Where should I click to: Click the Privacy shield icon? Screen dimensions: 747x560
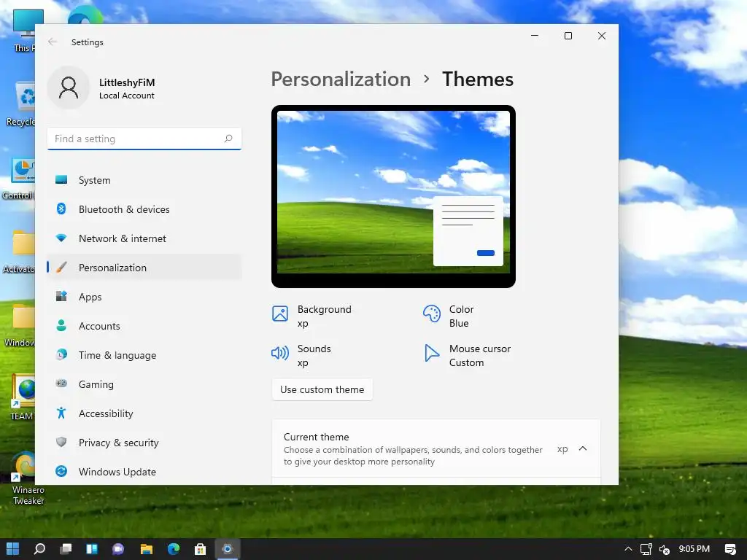[61, 442]
